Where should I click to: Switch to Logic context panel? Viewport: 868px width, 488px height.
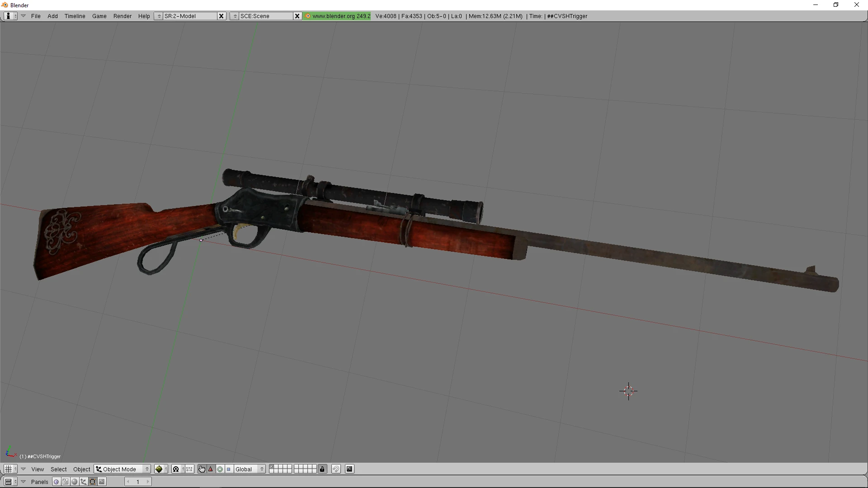(57, 482)
